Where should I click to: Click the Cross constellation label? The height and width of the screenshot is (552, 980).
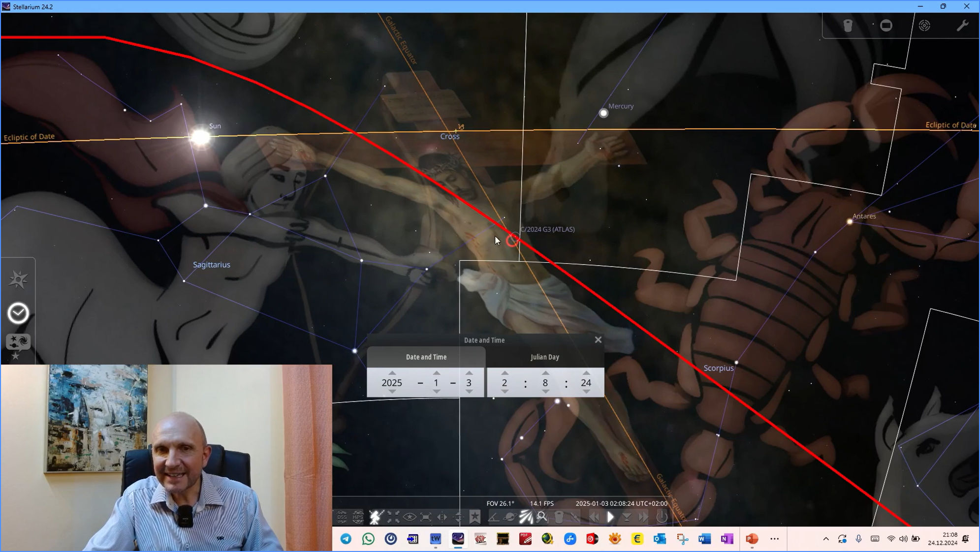[x=450, y=136]
